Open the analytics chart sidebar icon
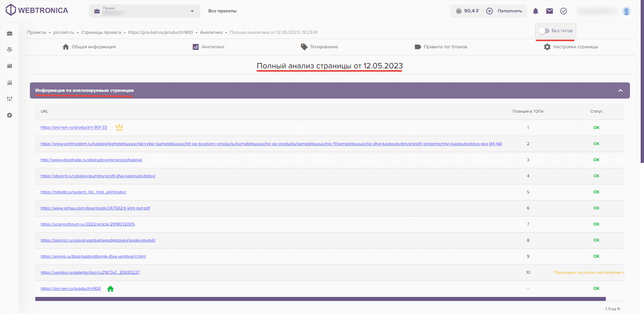Image resolution: width=644 pixels, height=314 pixels. [10, 82]
